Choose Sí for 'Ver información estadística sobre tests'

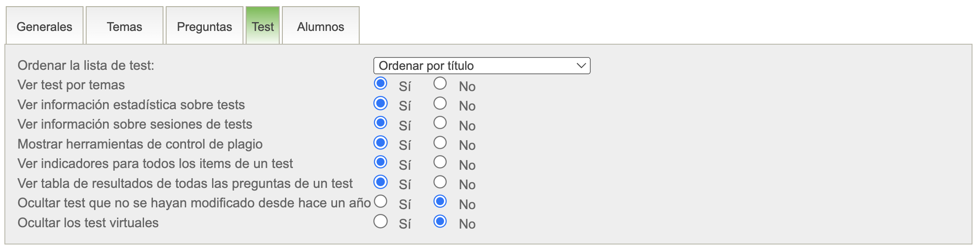click(380, 103)
